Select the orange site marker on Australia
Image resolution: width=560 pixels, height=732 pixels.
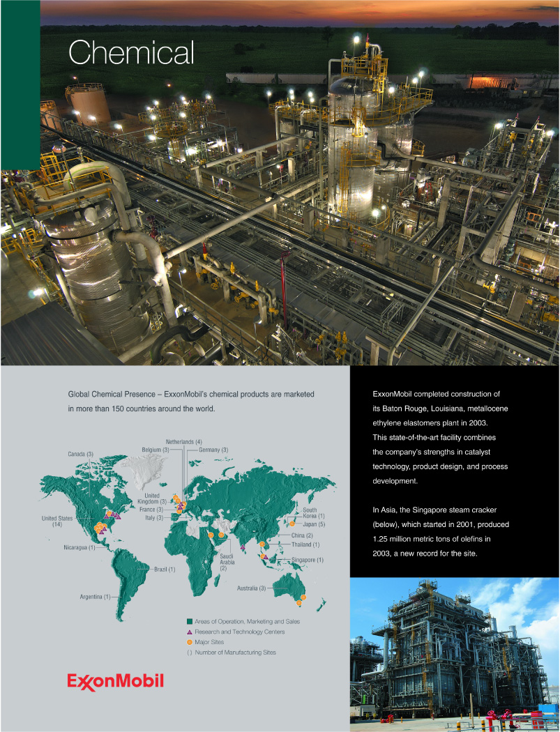tap(303, 597)
